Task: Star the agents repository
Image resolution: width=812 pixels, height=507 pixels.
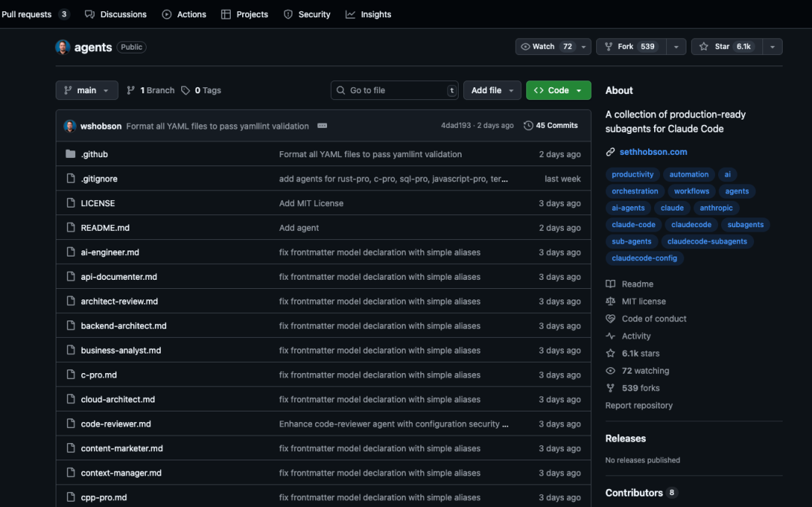Action: [x=725, y=47]
